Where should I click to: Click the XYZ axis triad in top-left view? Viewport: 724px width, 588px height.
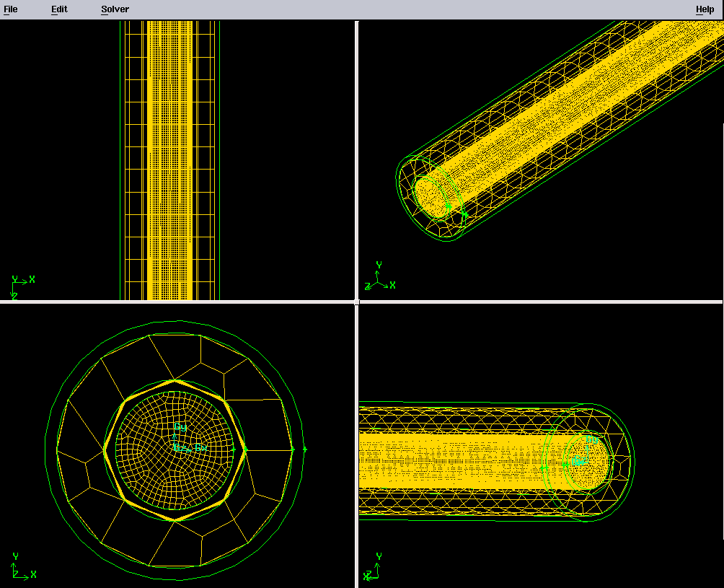[20, 285]
